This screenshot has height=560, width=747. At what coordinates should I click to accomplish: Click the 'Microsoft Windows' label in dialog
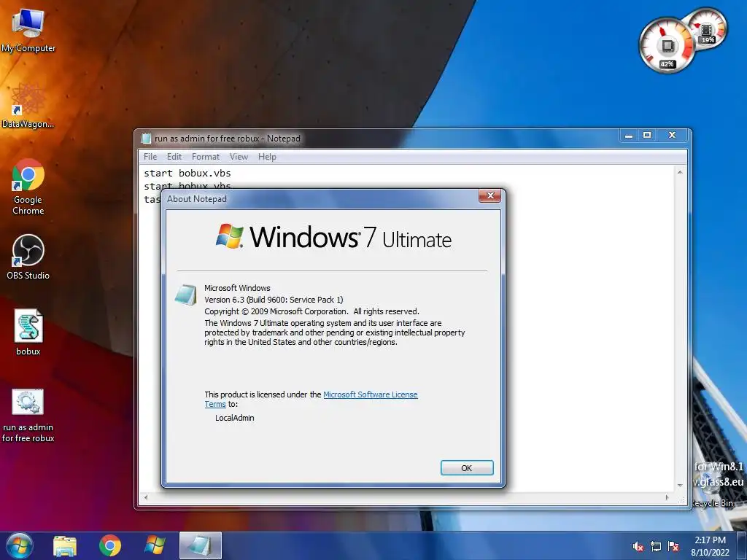pyautogui.click(x=237, y=288)
